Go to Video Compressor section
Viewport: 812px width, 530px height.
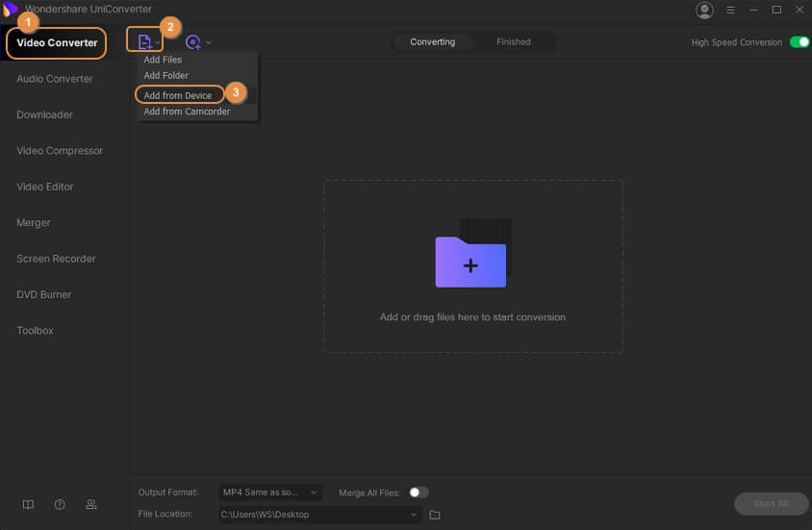(60, 151)
